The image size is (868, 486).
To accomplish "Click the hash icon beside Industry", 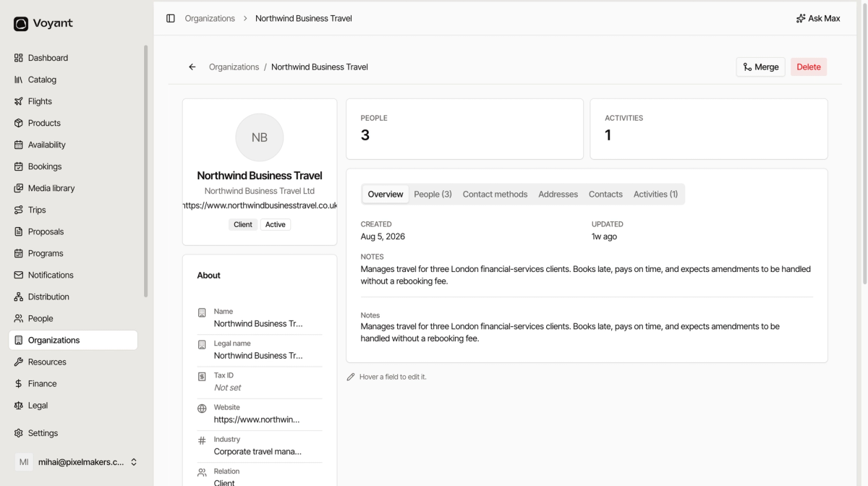I will click(x=202, y=440).
